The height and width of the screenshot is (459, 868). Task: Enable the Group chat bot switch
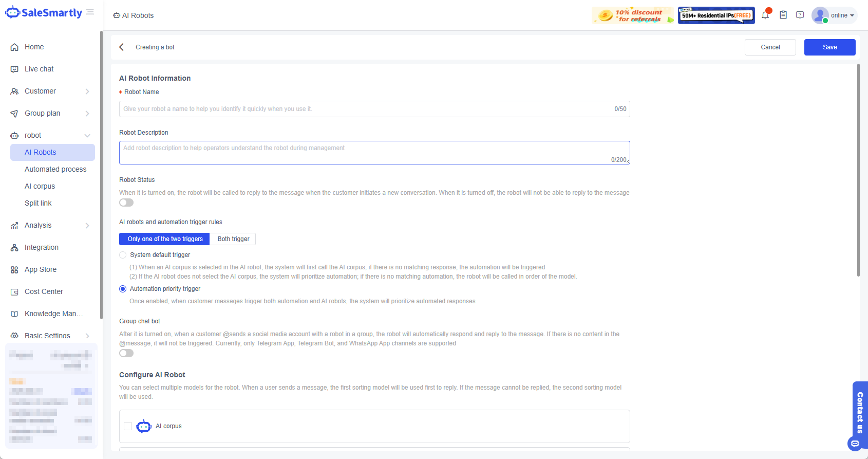(x=126, y=353)
